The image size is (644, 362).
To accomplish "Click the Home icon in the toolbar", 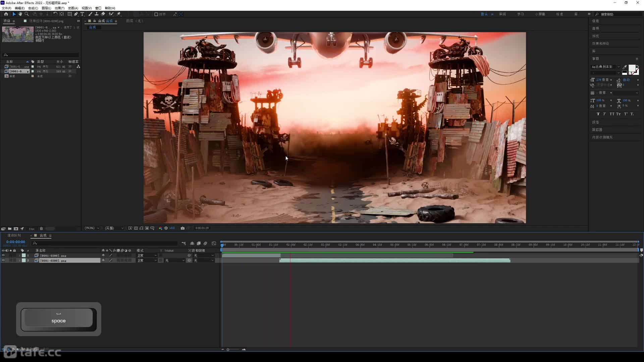I will pyautogui.click(x=6, y=14).
